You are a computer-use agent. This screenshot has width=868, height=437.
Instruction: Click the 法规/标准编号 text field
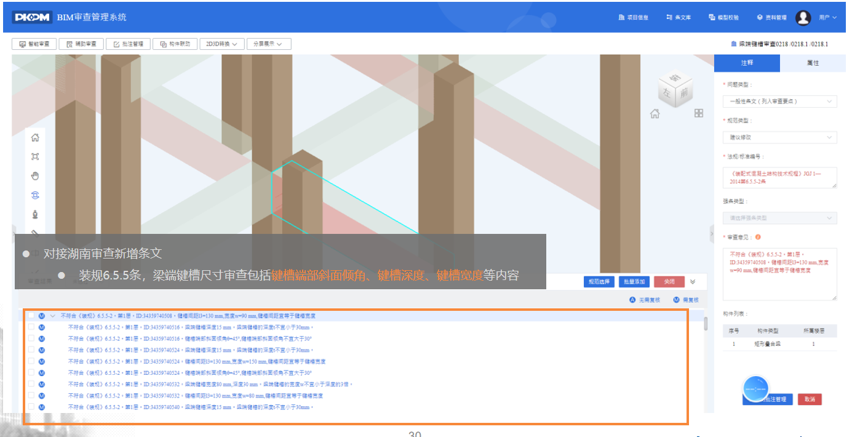point(779,178)
